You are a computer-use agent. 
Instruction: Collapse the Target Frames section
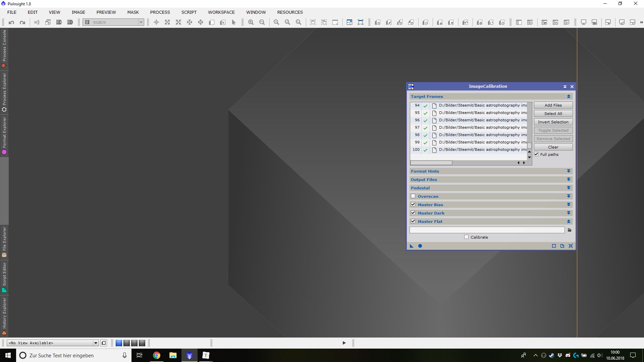(569, 97)
